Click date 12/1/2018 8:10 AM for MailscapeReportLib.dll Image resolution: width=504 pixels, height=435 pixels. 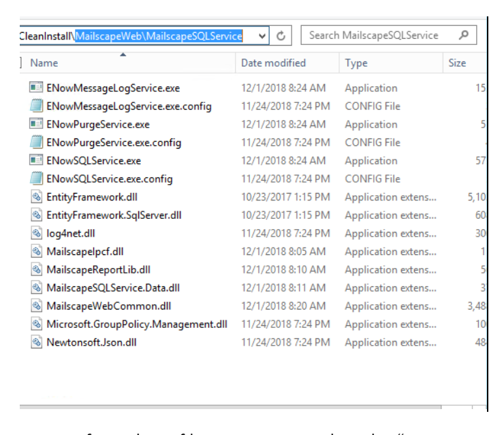click(283, 269)
